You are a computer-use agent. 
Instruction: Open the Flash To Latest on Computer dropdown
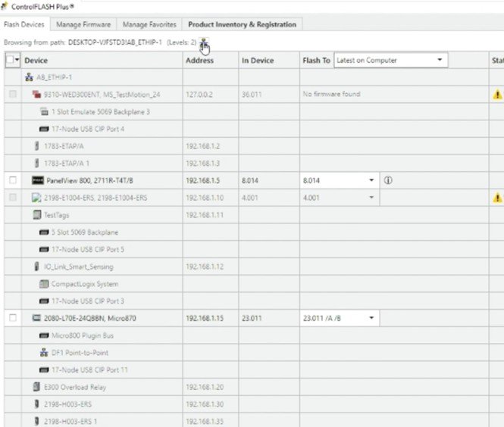(x=391, y=61)
